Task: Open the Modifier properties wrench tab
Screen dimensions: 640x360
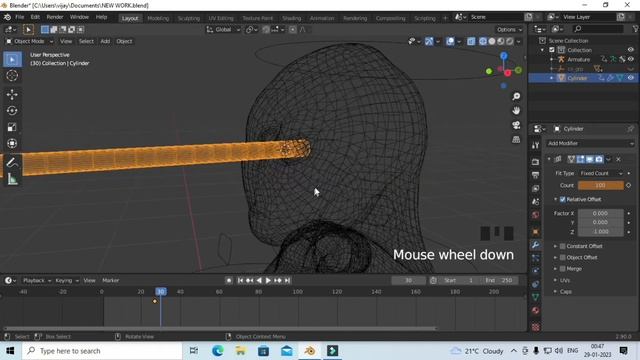Action: [536, 245]
